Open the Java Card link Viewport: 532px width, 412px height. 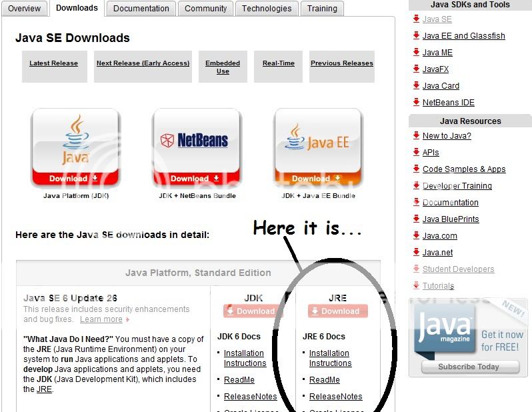click(441, 86)
